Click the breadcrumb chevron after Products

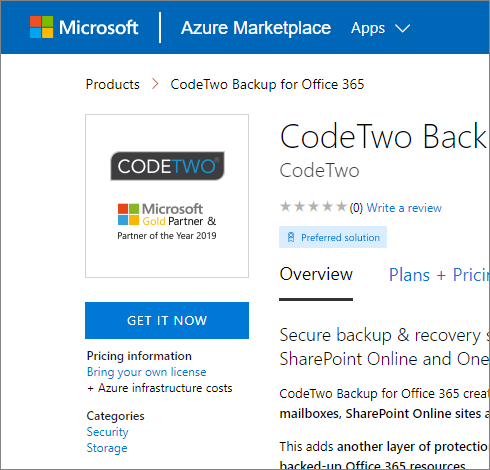click(155, 84)
